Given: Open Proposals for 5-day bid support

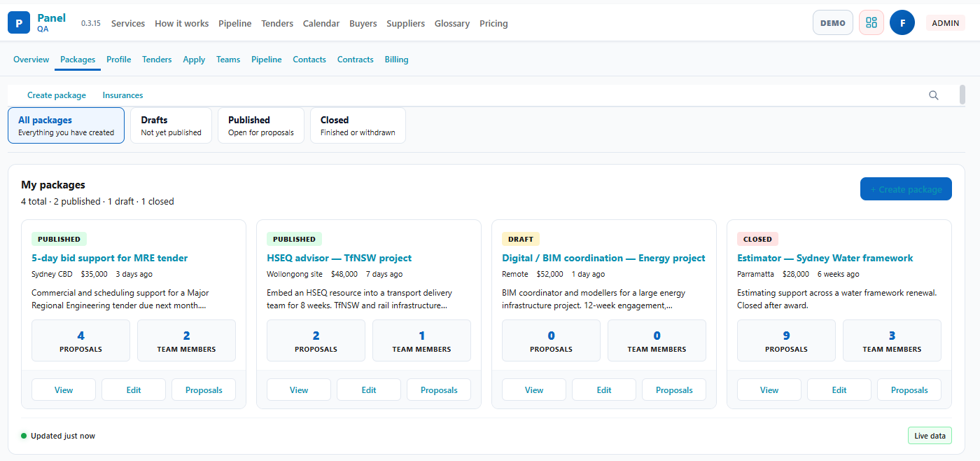Looking at the screenshot, I should tap(204, 390).
